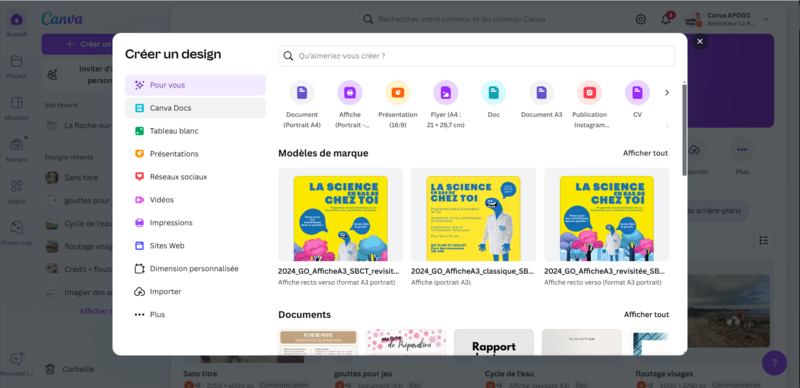
Task: Open Dream Lab icon
Action: click(x=17, y=233)
